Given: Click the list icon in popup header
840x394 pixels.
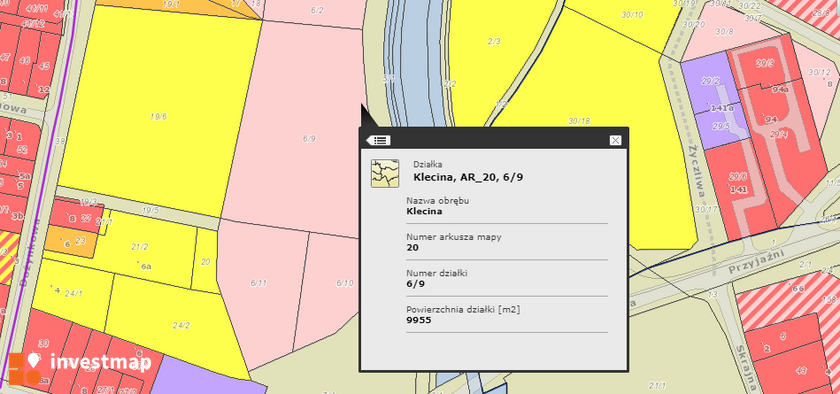Looking at the screenshot, I should tap(379, 140).
